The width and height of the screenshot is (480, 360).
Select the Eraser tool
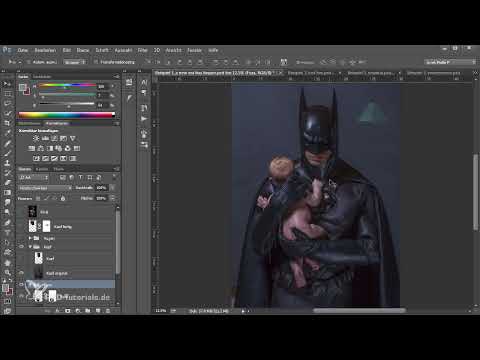click(7, 183)
